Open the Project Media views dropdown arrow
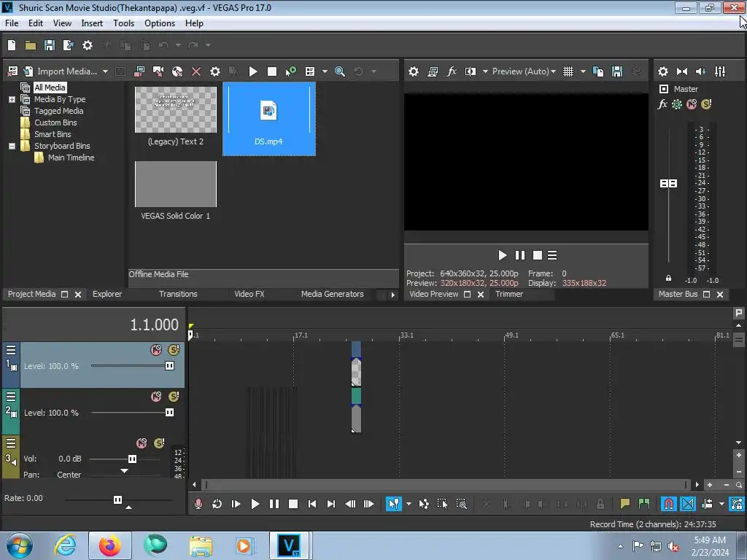The image size is (747, 560). click(x=325, y=71)
